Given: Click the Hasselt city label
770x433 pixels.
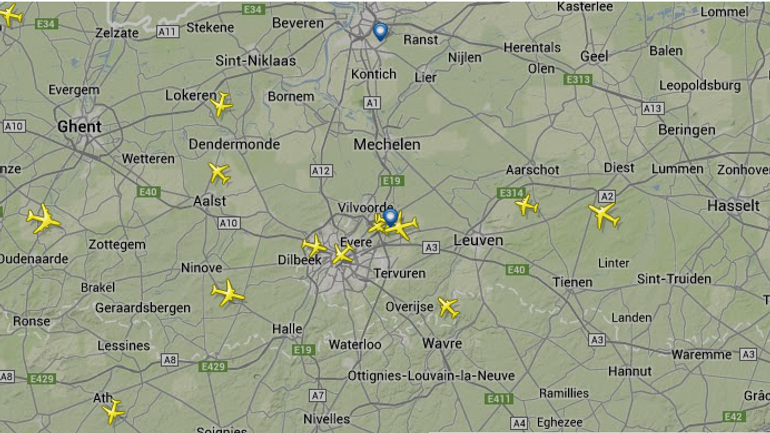Looking at the screenshot, I should [x=733, y=206].
